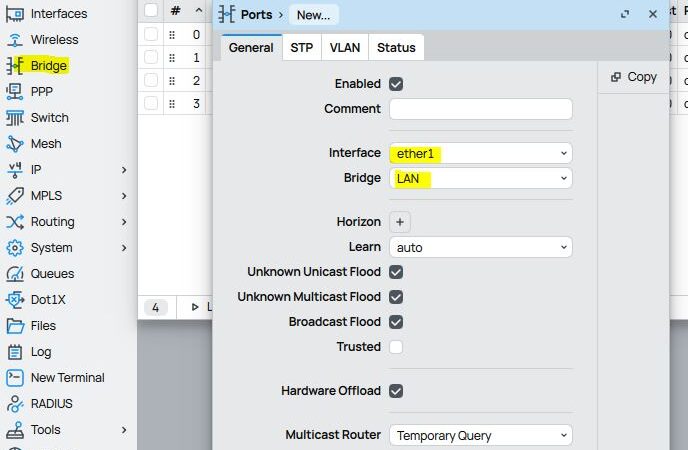
Task: Click the Bridge icon in sidebar
Action: 15,66
